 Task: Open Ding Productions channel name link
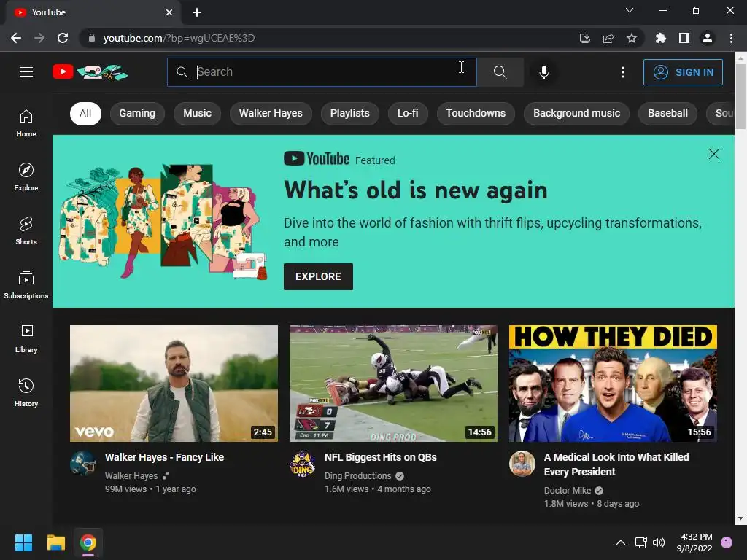[357, 475]
